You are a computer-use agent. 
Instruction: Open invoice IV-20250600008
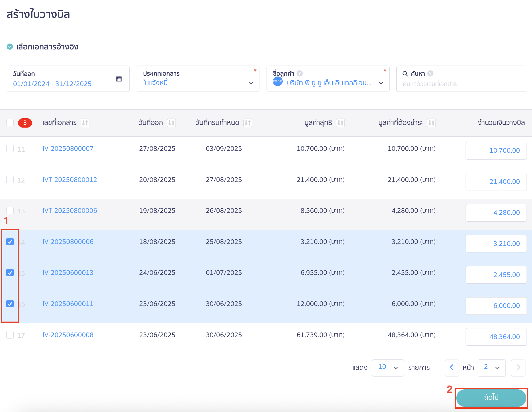tap(68, 335)
